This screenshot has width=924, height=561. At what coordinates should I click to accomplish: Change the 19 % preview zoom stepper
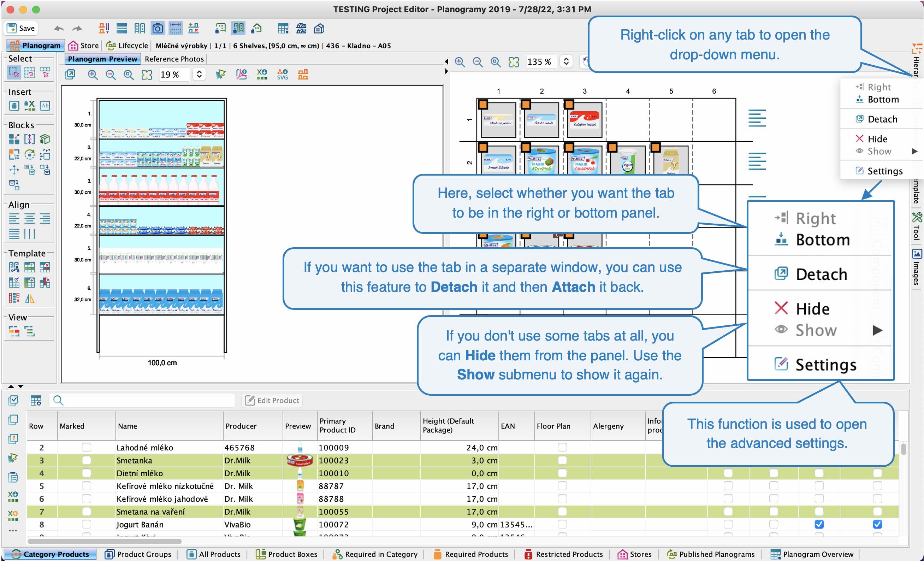click(x=199, y=74)
